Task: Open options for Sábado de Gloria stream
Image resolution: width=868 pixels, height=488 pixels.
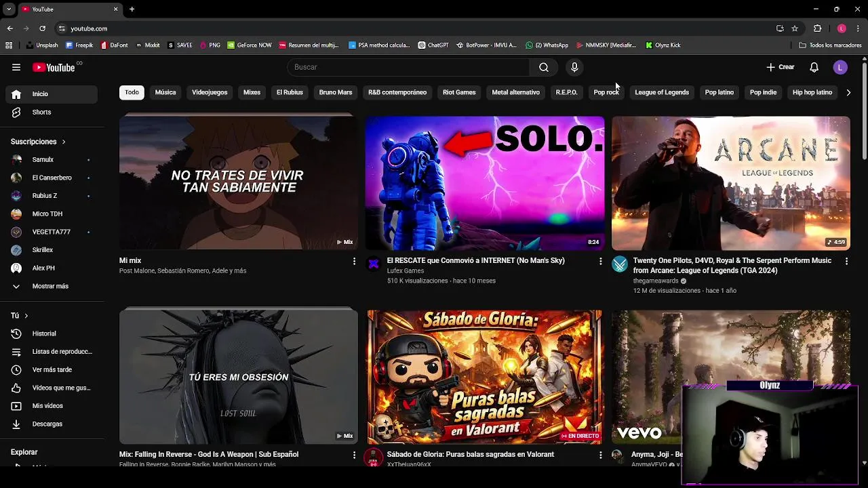Action: 600,455
